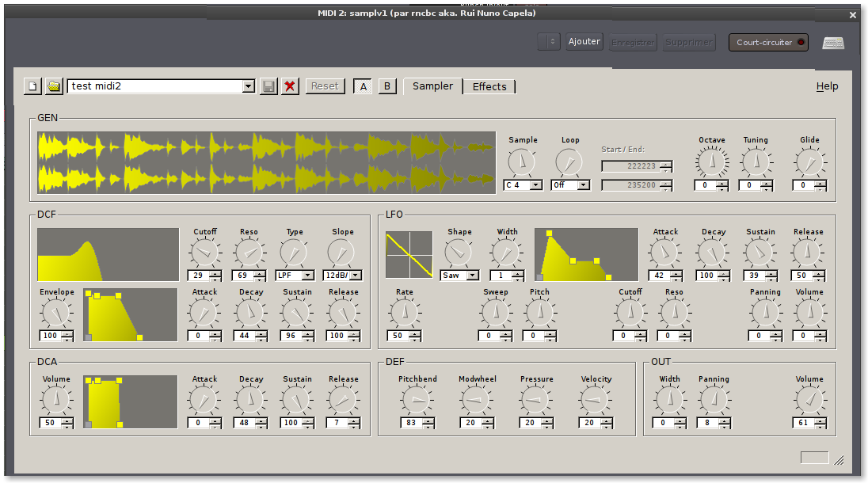Switch to the Effects tab
This screenshot has width=868, height=483.
489,86
